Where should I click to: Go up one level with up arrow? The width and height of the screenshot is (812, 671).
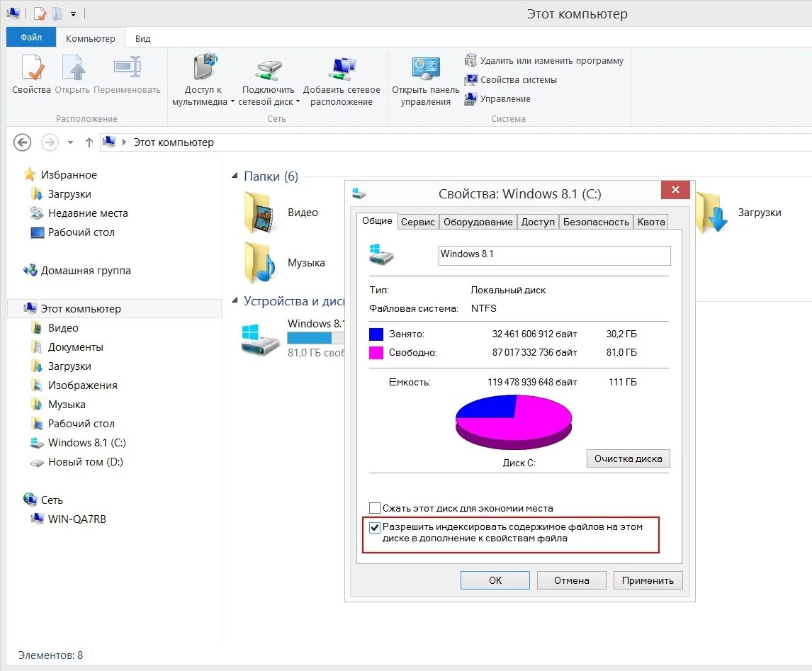point(89,142)
